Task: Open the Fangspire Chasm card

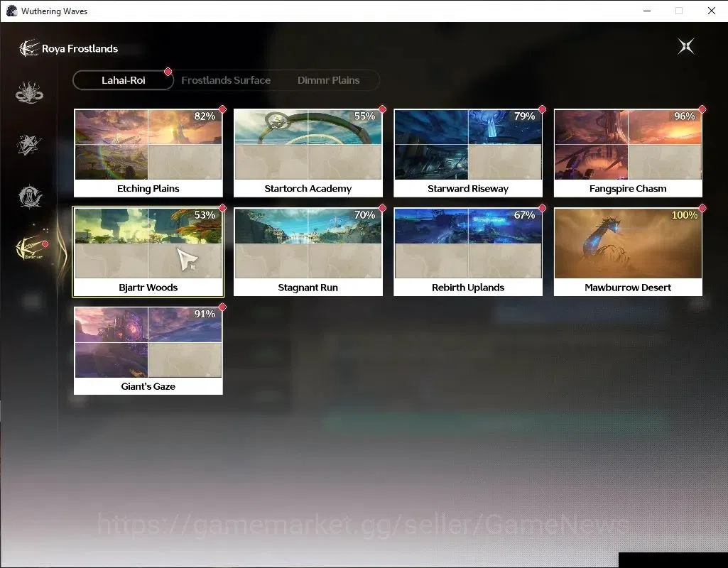Action: coord(628,153)
